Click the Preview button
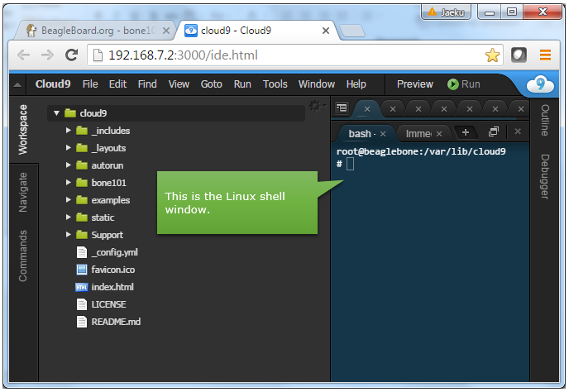Viewport: 569px width, 392px height. tap(415, 84)
